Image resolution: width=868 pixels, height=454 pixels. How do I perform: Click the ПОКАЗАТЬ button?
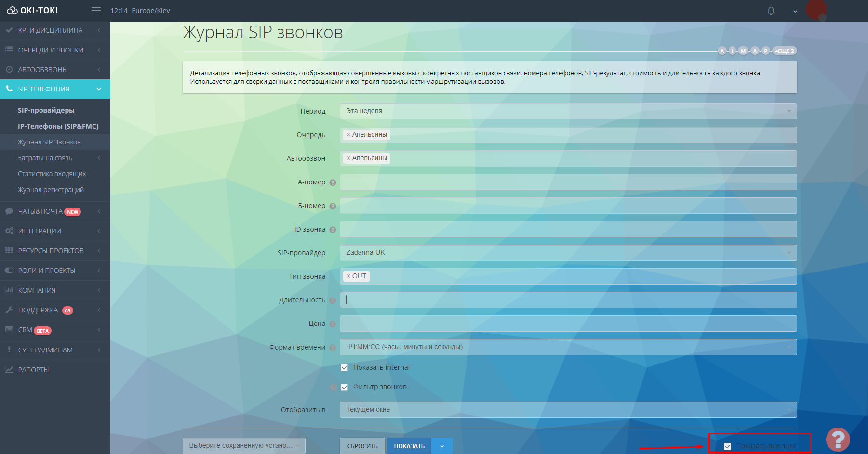click(x=409, y=446)
